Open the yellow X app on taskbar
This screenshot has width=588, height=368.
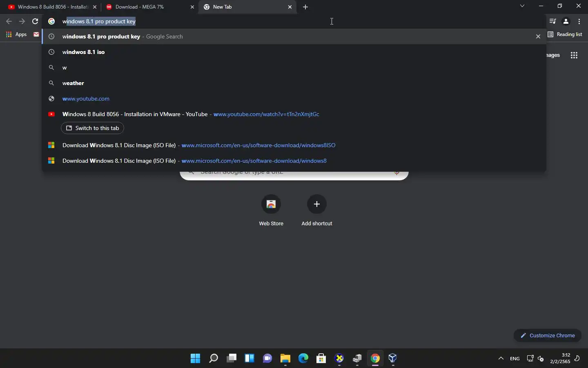339,359
